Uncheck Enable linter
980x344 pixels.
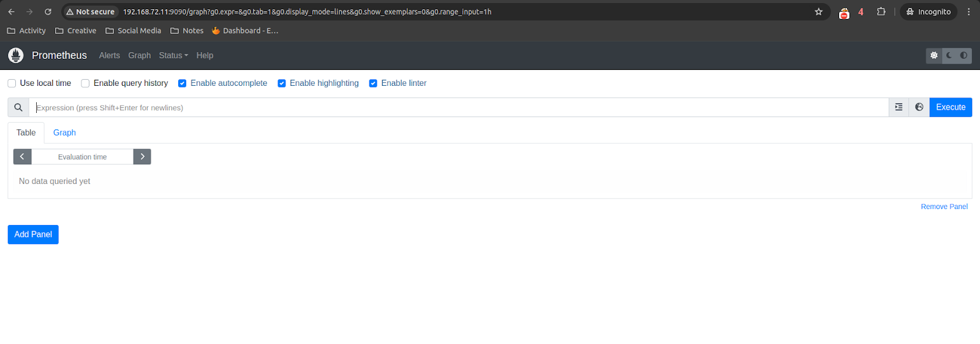(373, 83)
